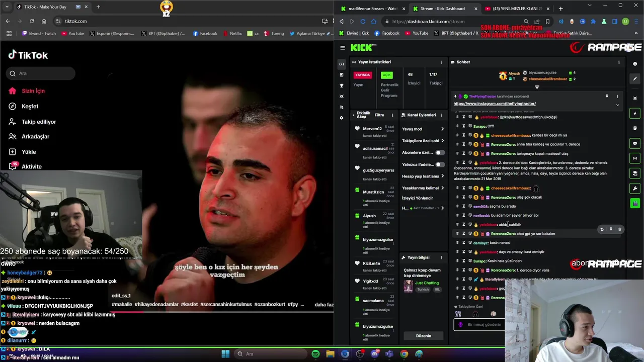Click the #mahalle hashtag in the caption
Screen dimensions: 644x362
(122, 305)
